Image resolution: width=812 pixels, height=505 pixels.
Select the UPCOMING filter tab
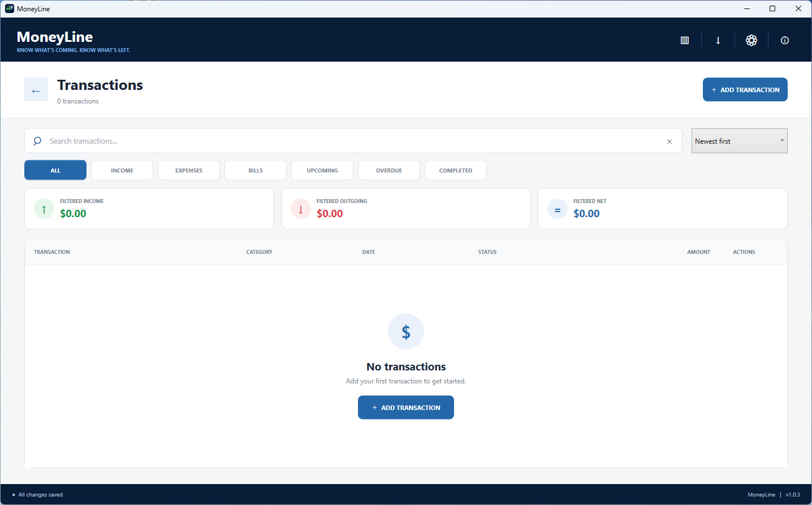click(322, 170)
